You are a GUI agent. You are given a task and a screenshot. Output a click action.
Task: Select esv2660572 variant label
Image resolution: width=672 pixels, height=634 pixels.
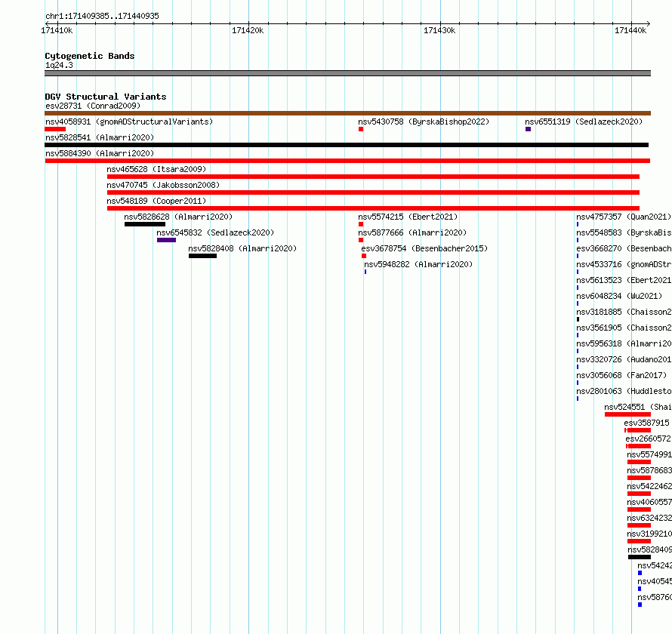pyautogui.click(x=648, y=439)
